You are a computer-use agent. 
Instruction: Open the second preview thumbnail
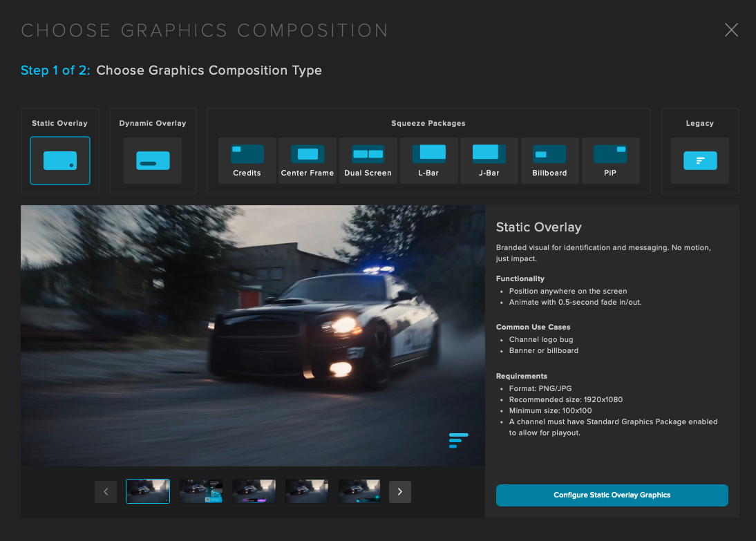click(201, 491)
